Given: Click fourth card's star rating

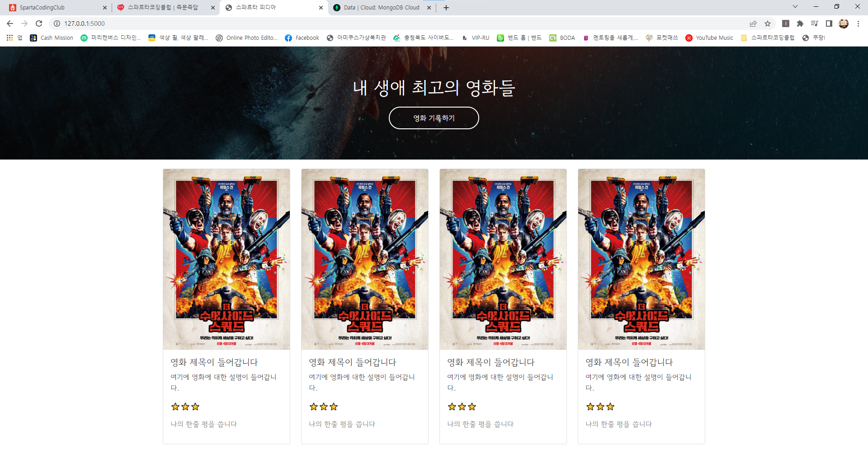Looking at the screenshot, I should point(600,407).
